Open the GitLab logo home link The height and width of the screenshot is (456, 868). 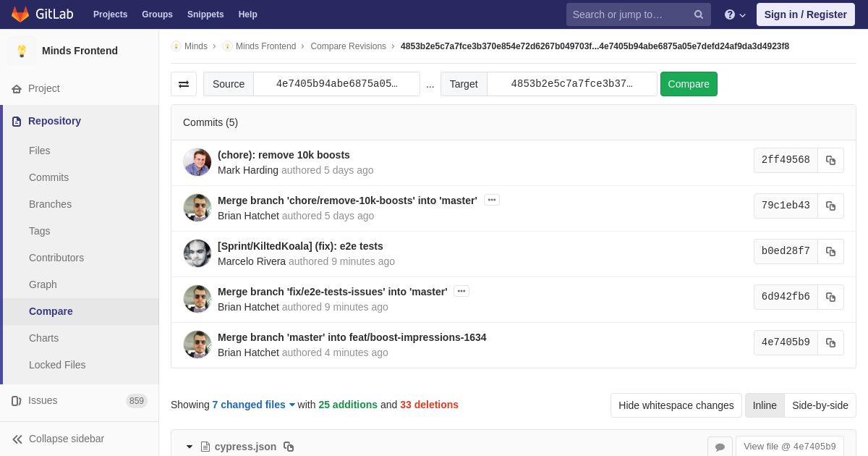point(41,14)
